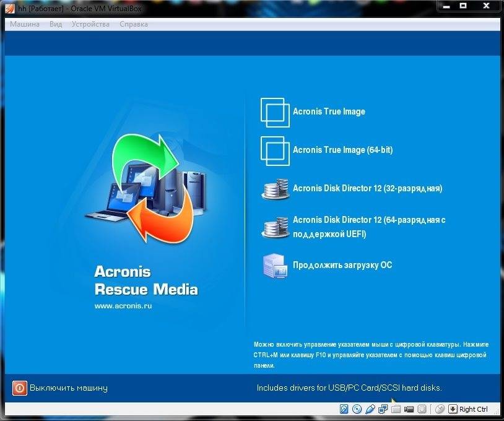Click the USB devices status icon
The image size is (504, 421).
[370, 409]
